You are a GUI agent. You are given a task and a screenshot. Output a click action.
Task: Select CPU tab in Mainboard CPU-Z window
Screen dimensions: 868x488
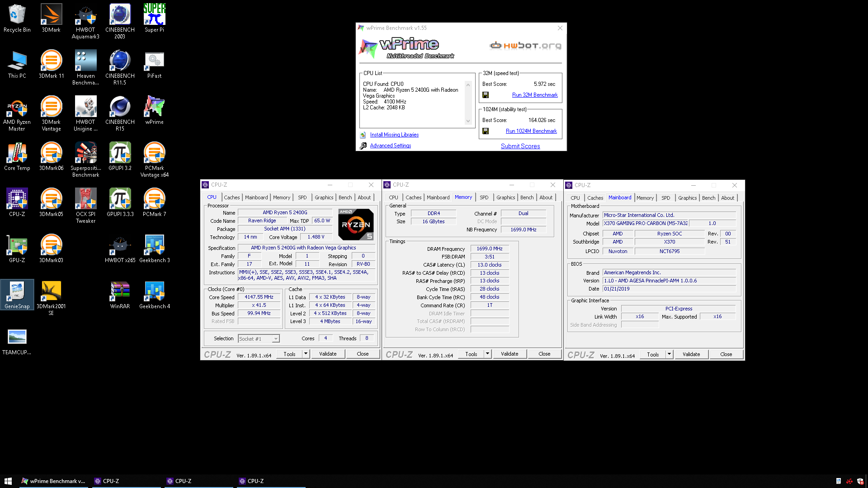[575, 198]
